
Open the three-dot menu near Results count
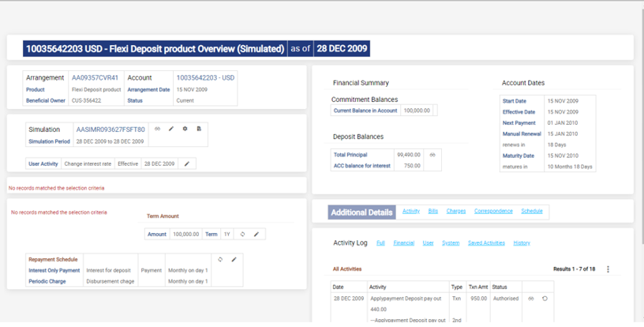tap(608, 269)
